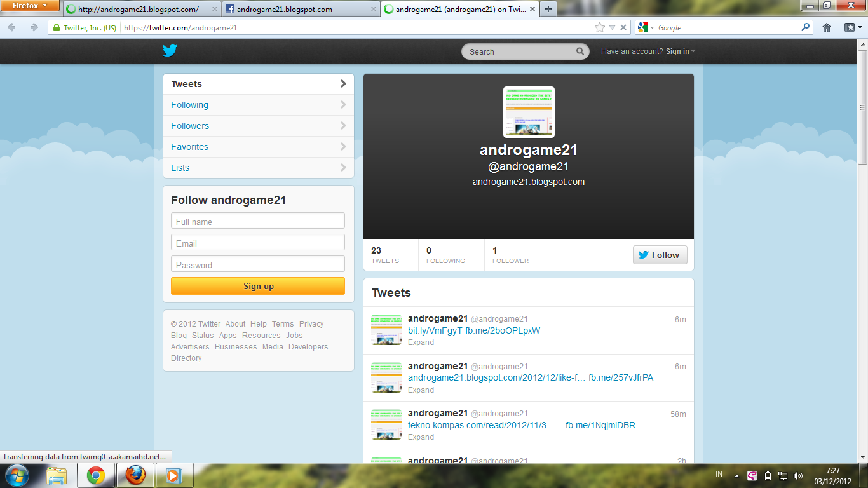Click the volume speaker icon in the tray
Image resolution: width=868 pixels, height=488 pixels.
[798, 475]
